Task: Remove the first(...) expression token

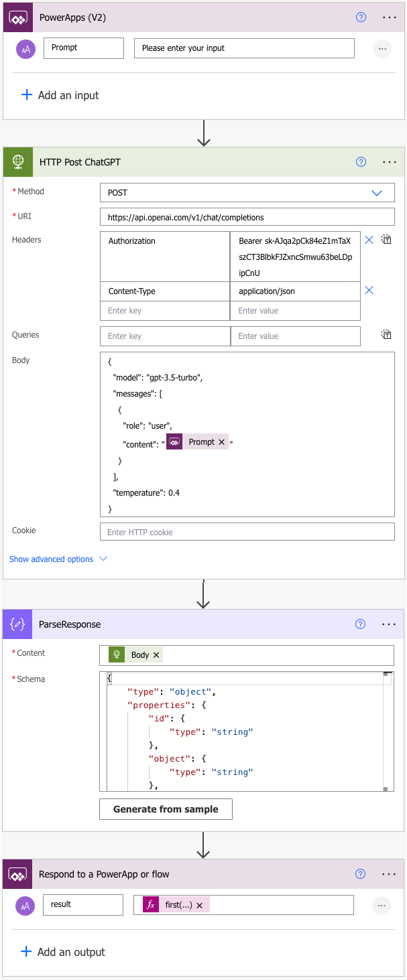Action: pos(199,905)
